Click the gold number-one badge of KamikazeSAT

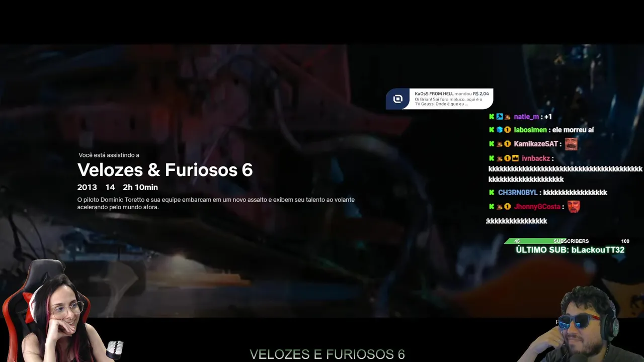[x=508, y=144]
